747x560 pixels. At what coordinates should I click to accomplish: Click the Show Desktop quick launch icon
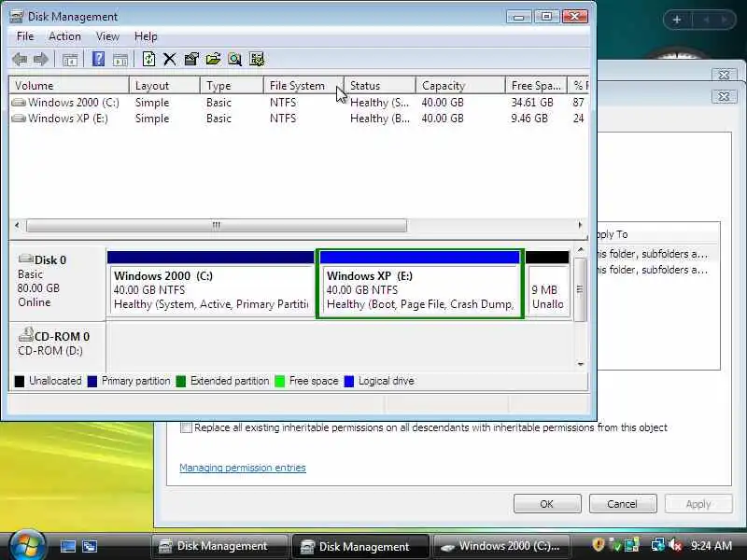coord(67,546)
